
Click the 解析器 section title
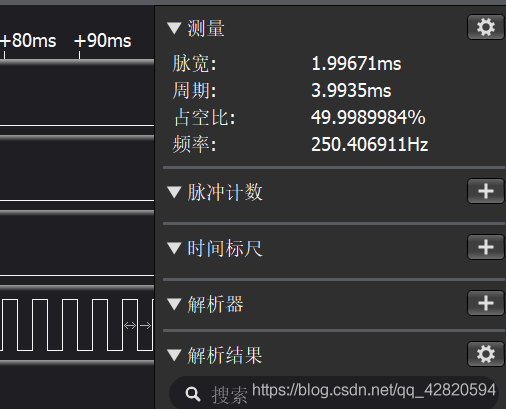(x=215, y=304)
